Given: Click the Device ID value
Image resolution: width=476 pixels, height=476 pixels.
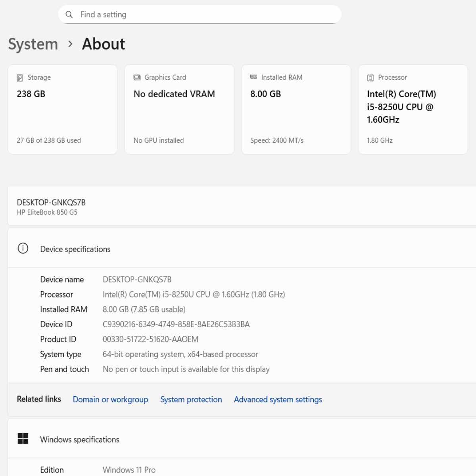Looking at the screenshot, I should point(176,324).
